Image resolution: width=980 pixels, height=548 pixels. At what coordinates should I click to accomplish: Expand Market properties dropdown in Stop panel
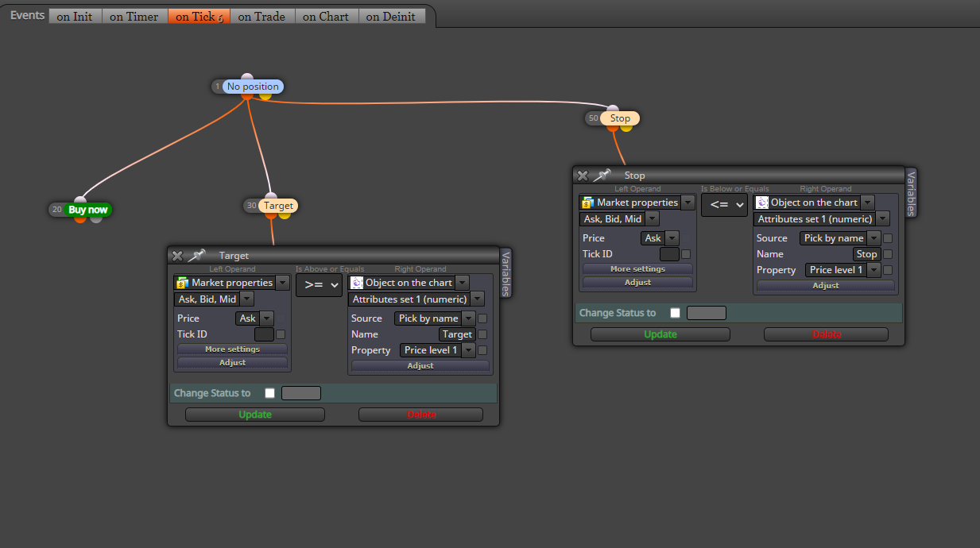[x=688, y=203]
